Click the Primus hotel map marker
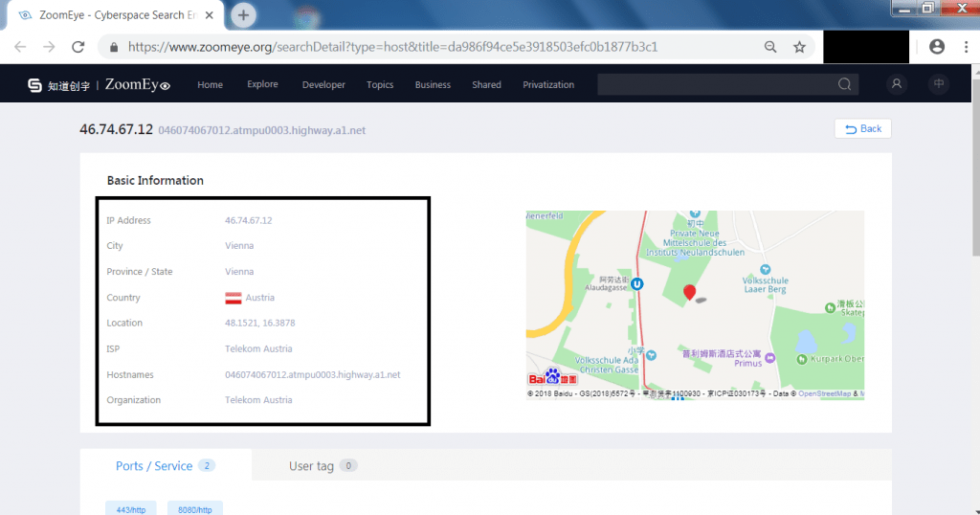980x515 pixels. [770, 358]
